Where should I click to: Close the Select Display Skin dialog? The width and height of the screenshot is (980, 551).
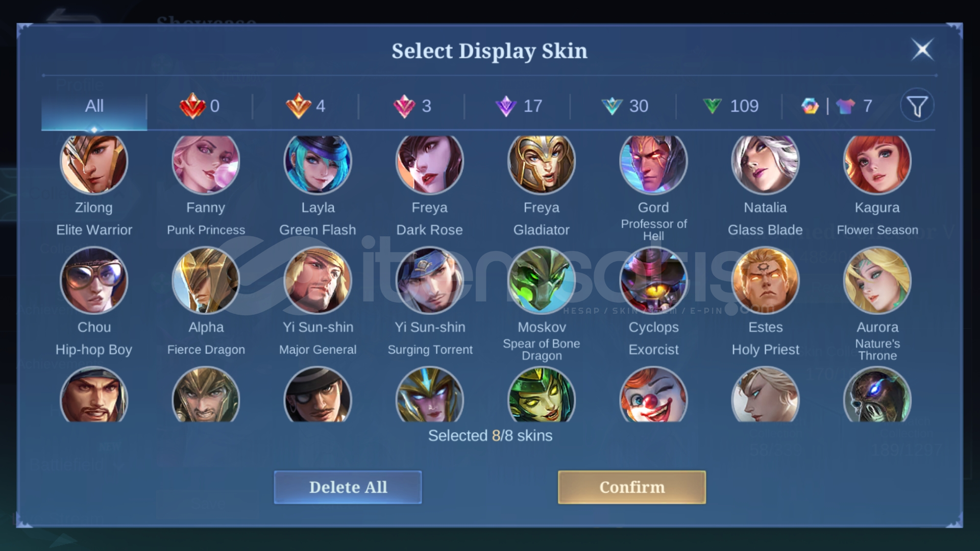point(922,50)
